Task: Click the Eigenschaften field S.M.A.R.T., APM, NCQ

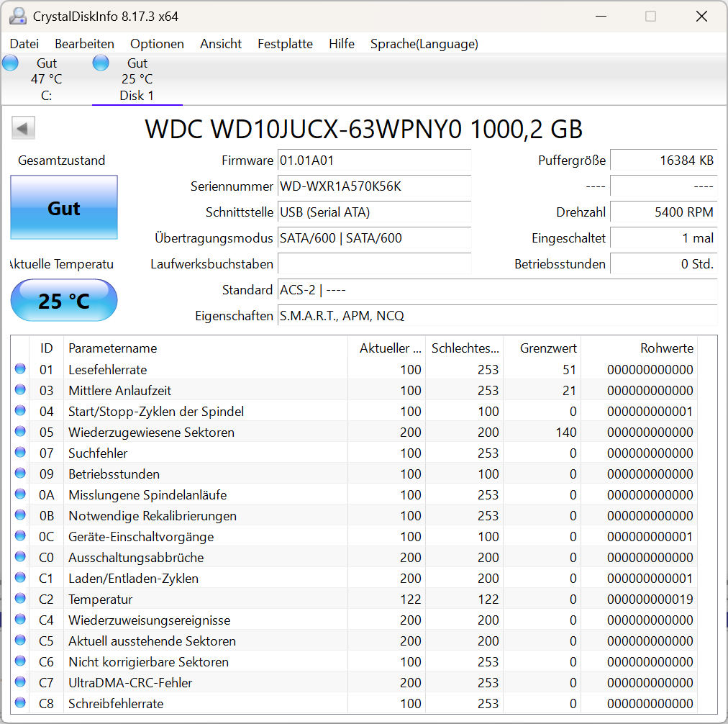Action: click(497, 316)
